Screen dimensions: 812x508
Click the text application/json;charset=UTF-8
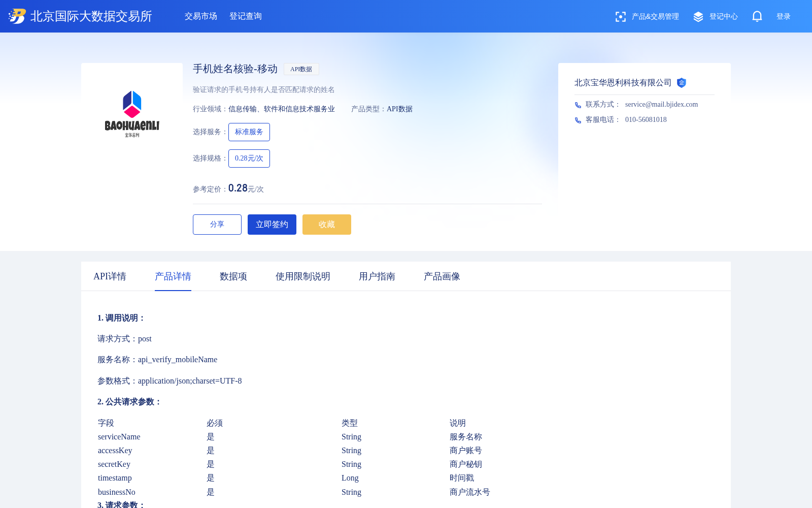click(190, 381)
